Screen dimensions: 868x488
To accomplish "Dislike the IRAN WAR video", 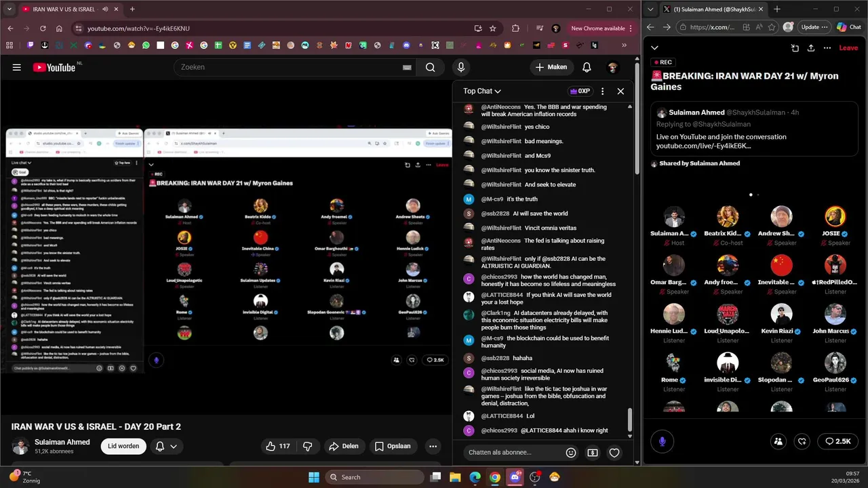I will [x=307, y=446].
